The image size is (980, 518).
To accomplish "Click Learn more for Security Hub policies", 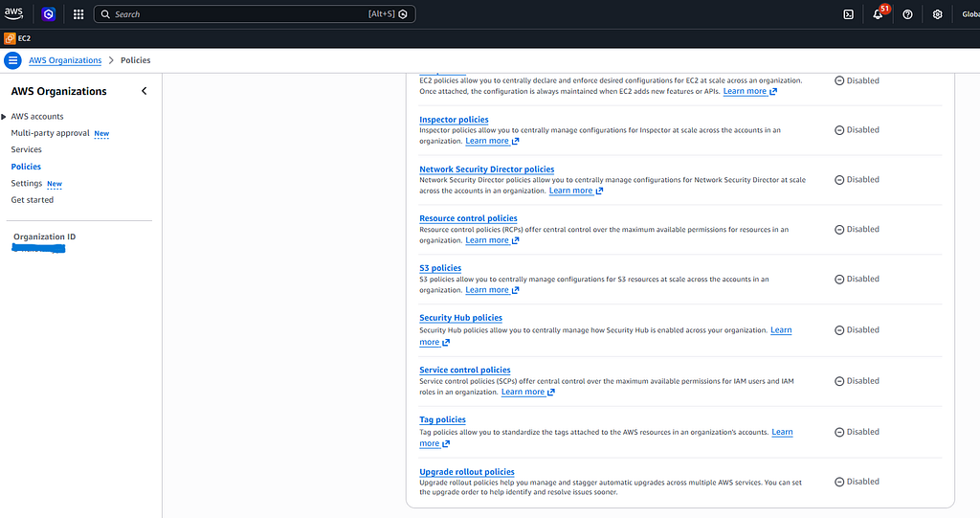I will (781, 329).
